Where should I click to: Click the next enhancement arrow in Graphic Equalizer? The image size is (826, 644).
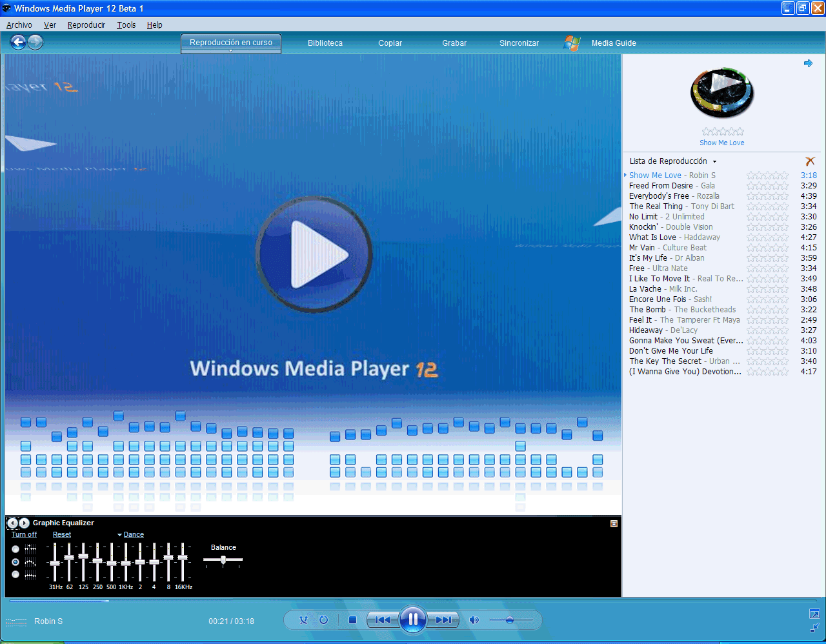25,523
